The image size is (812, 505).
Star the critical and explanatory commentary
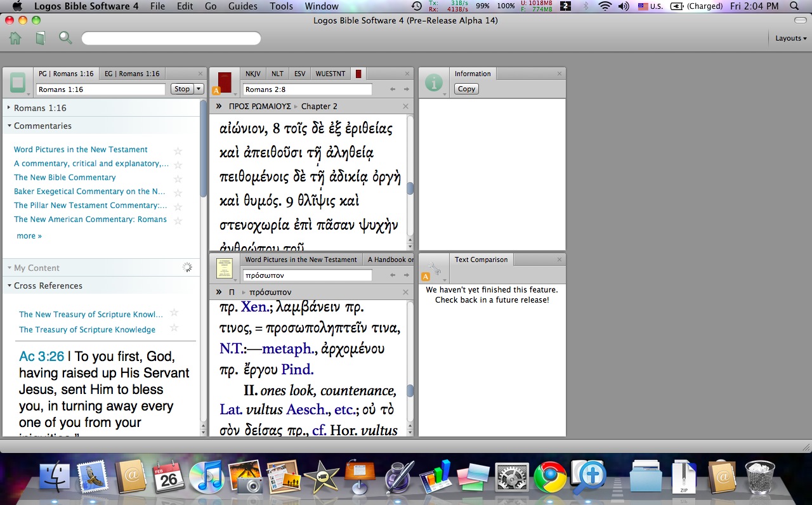[x=178, y=165]
